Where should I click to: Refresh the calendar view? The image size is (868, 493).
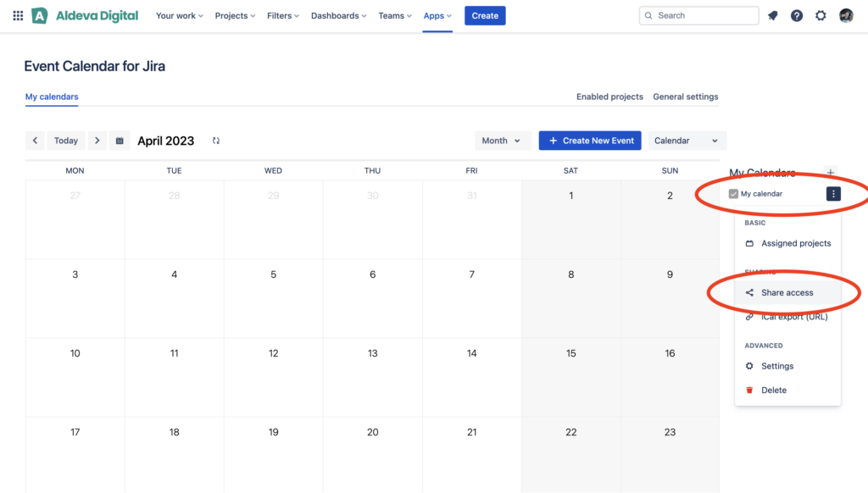click(216, 141)
